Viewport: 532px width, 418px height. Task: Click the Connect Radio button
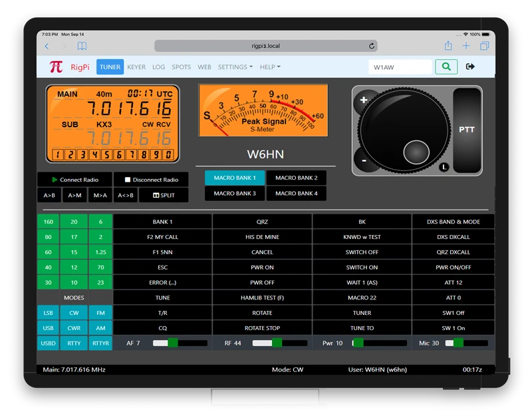point(75,180)
